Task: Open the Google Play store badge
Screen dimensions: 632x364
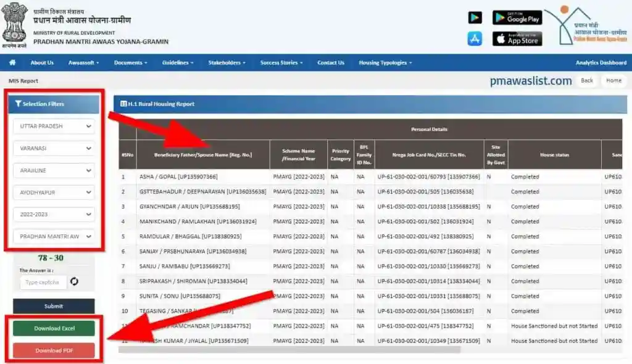Action: (517, 18)
